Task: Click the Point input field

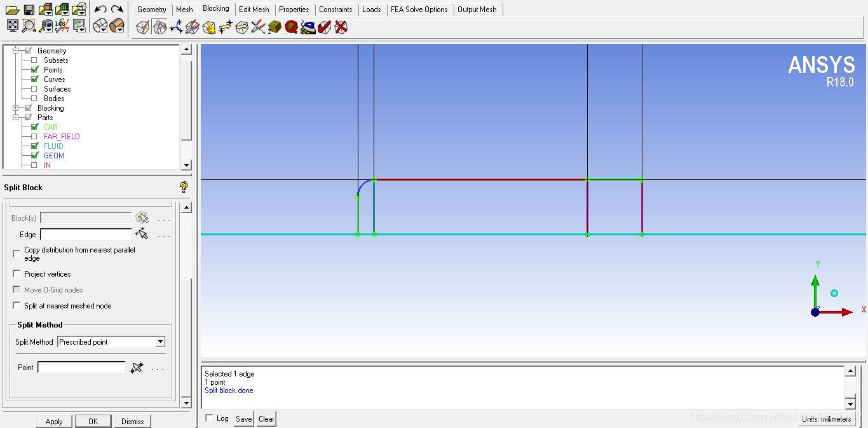Action: [81, 368]
